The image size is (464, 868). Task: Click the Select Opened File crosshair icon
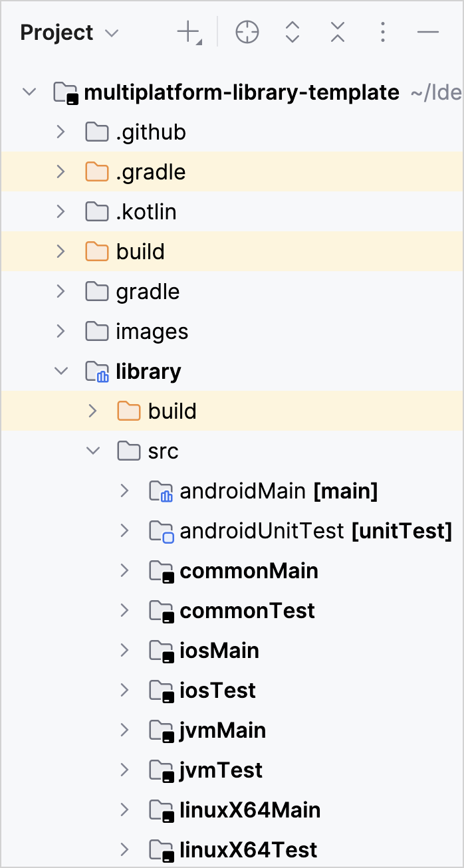247,32
